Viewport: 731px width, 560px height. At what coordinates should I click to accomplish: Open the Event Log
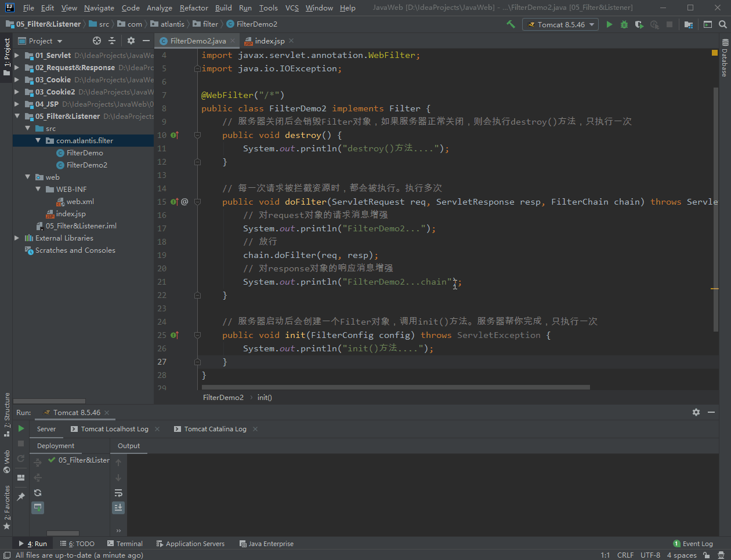coord(693,544)
